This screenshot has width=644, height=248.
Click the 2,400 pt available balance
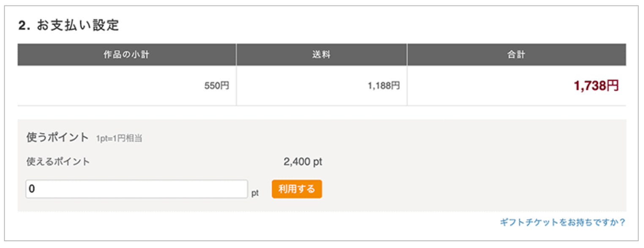(x=303, y=162)
